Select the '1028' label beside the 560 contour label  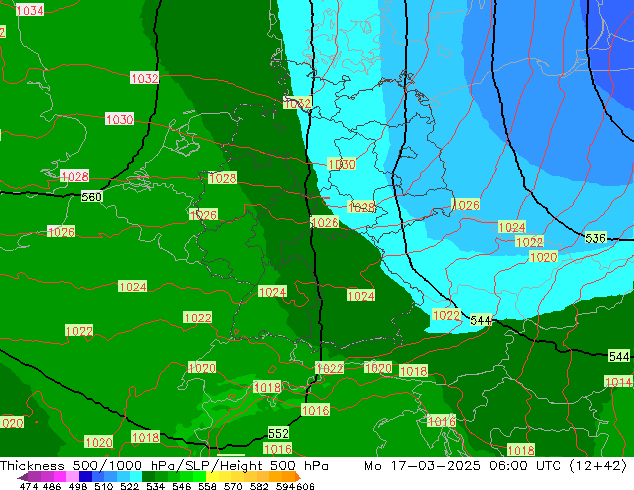click(x=75, y=176)
